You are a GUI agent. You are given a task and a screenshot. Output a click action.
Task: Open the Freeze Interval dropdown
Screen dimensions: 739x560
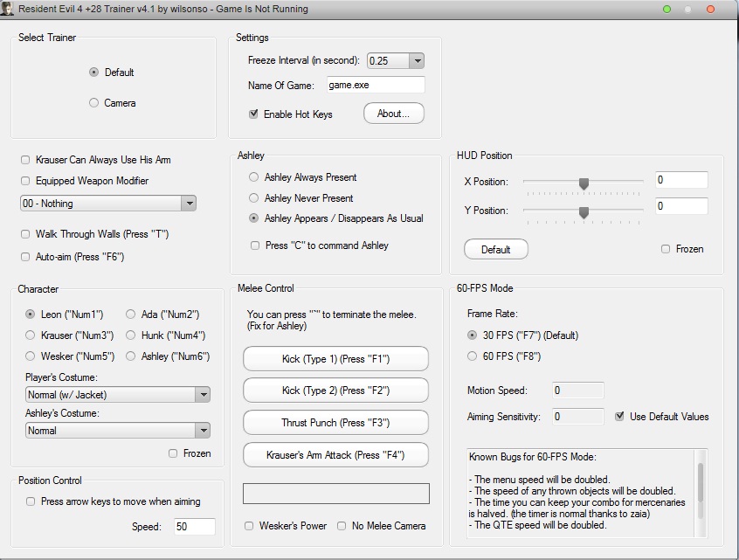(x=416, y=61)
